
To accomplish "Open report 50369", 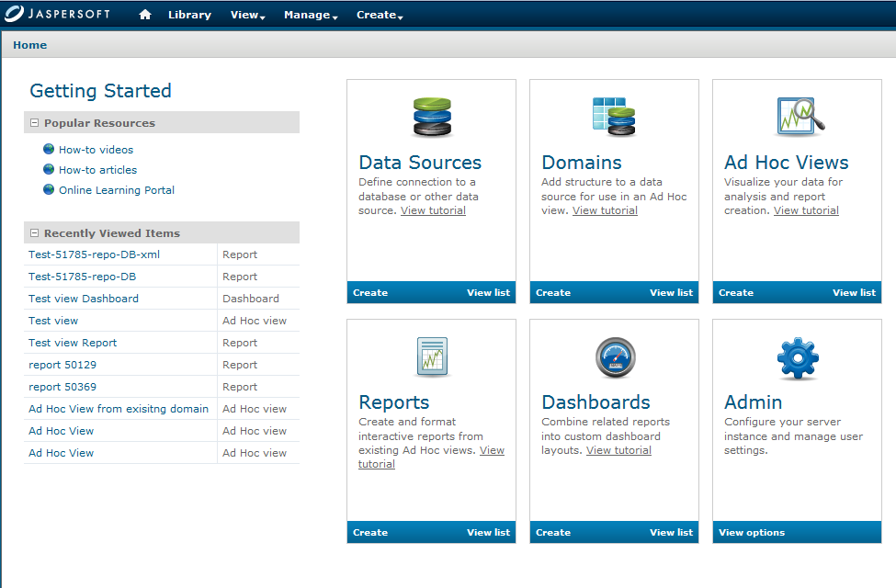I will [62, 387].
